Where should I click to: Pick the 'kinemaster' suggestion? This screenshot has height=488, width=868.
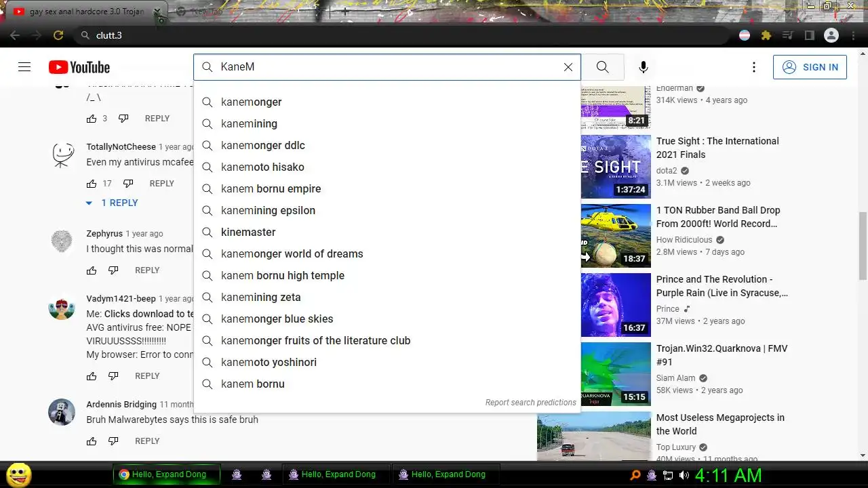(x=387, y=232)
